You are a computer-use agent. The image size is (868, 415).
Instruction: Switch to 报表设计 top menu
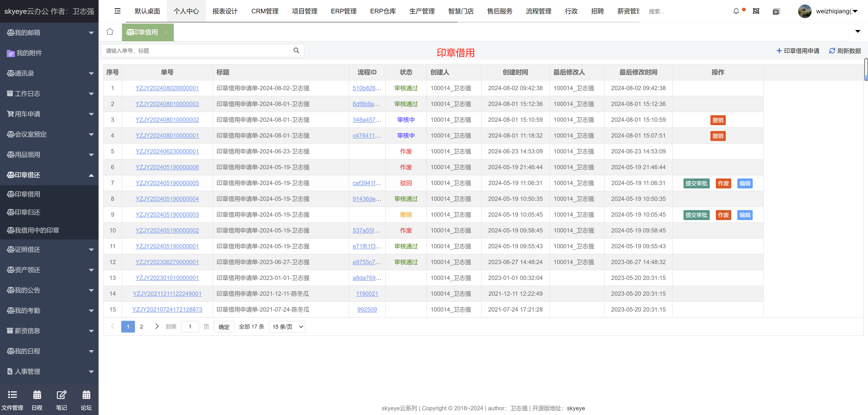point(225,11)
